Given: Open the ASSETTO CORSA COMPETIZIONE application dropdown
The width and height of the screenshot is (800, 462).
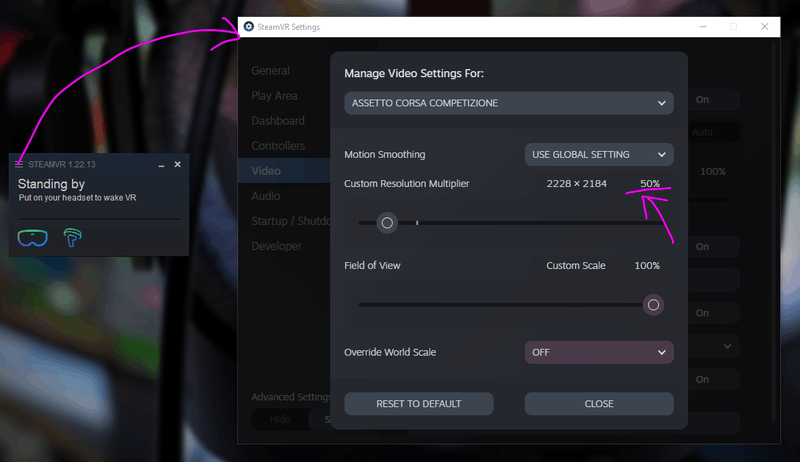Looking at the screenshot, I should point(509,103).
